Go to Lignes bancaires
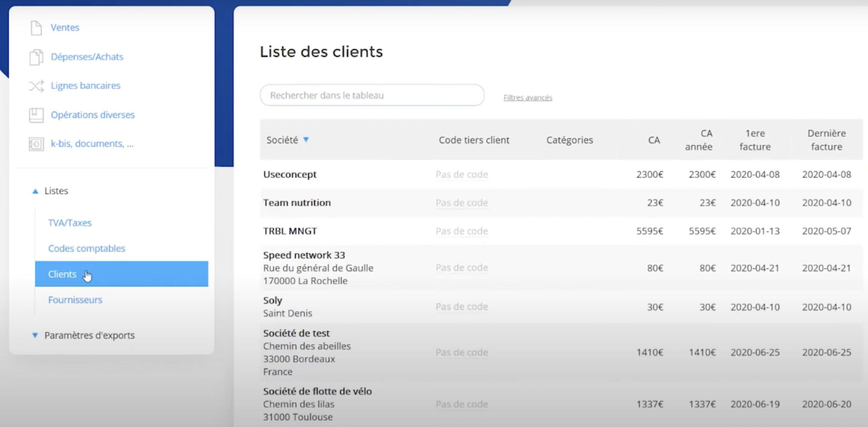 pyautogui.click(x=85, y=86)
